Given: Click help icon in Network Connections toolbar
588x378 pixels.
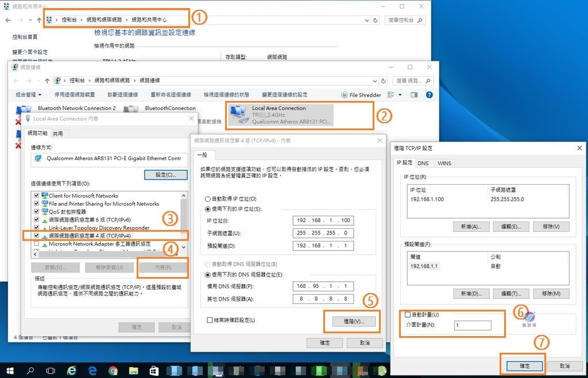Looking at the screenshot, I should (x=430, y=95).
